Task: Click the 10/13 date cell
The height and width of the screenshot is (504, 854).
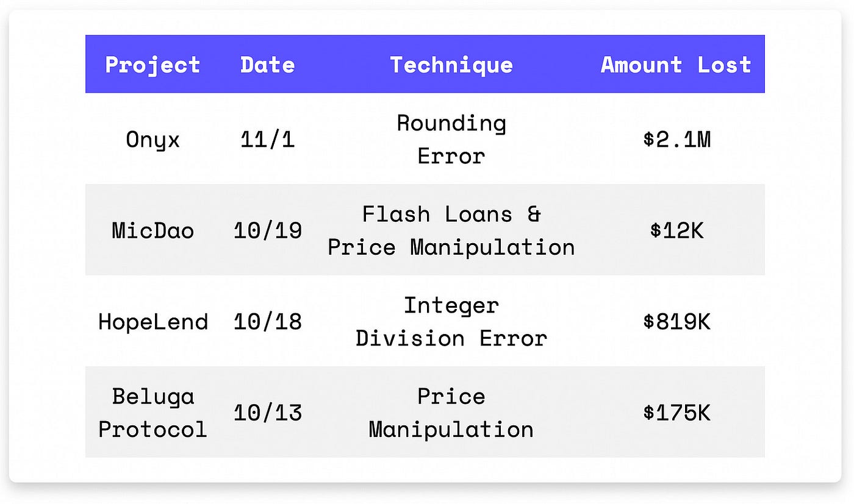Action: (268, 413)
